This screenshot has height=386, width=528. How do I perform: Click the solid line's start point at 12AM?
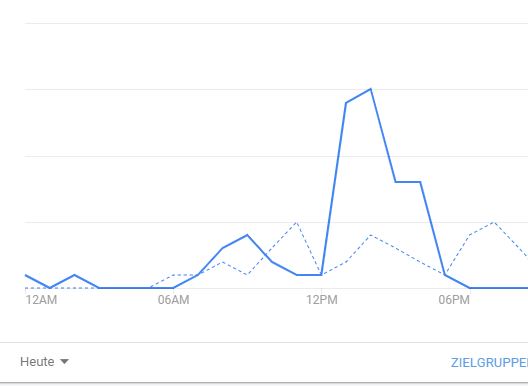26,275
